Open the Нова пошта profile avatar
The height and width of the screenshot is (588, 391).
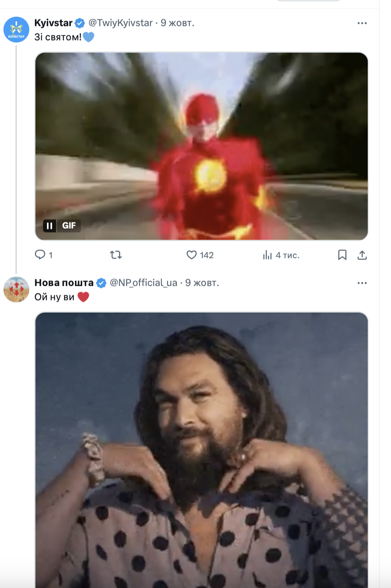click(x=16, y=290)
